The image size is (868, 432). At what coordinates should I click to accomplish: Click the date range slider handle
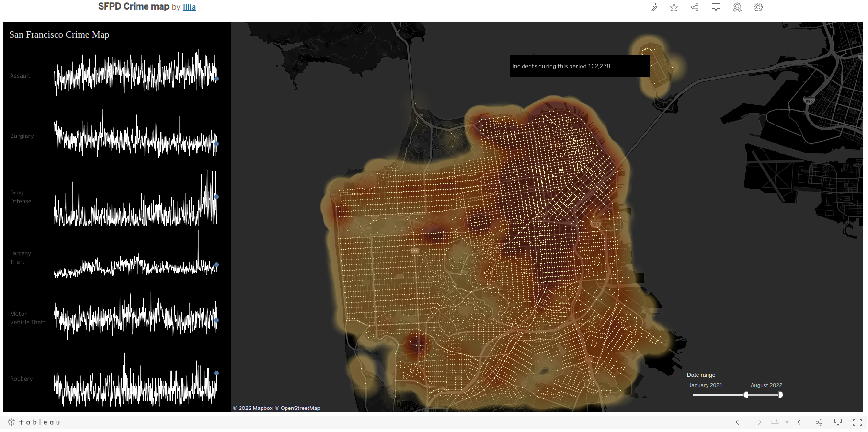[746, 395]
